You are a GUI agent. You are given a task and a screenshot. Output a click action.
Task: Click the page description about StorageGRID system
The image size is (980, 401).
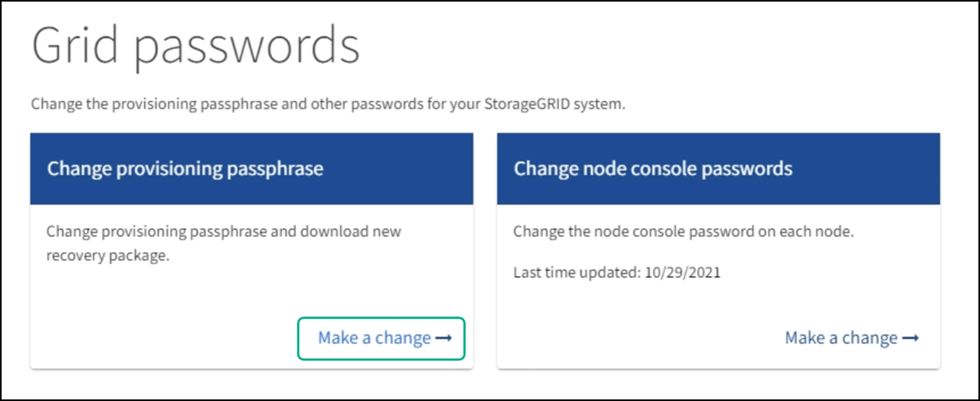click(328, 105)
